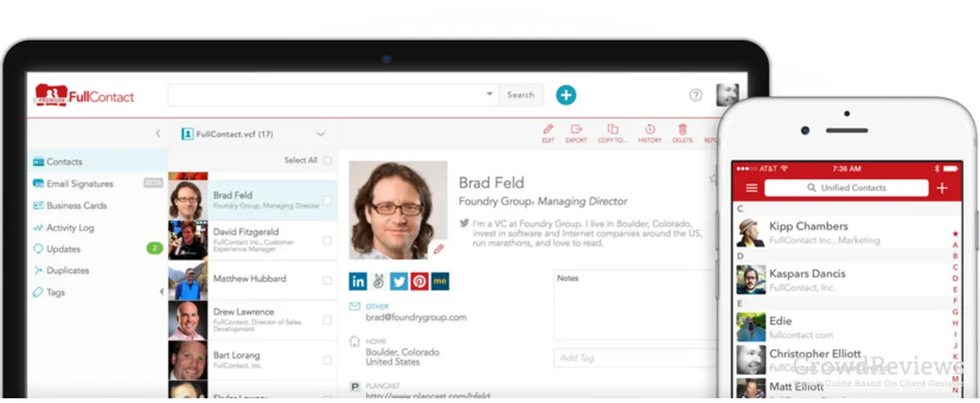Open the user profile avatar menu
The height and width of the screenshot is (403, 980).
click(x=727, y=95)
